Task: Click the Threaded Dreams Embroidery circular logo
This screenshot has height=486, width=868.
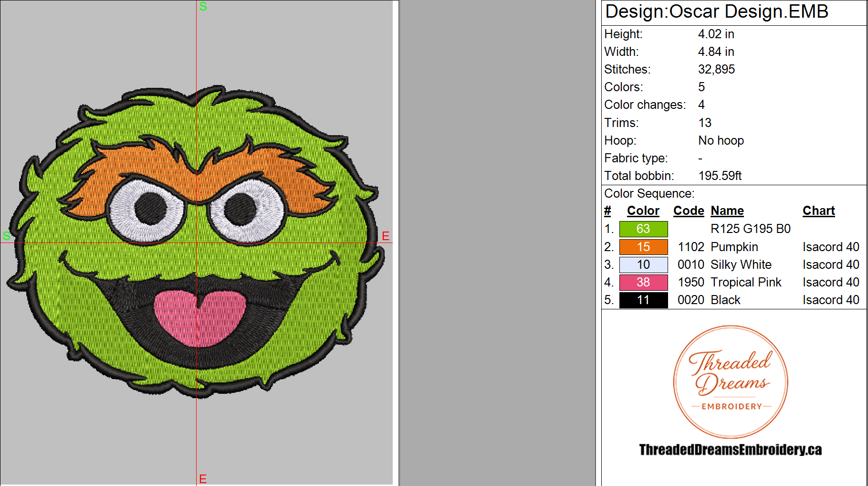Action: pos(731,382)
